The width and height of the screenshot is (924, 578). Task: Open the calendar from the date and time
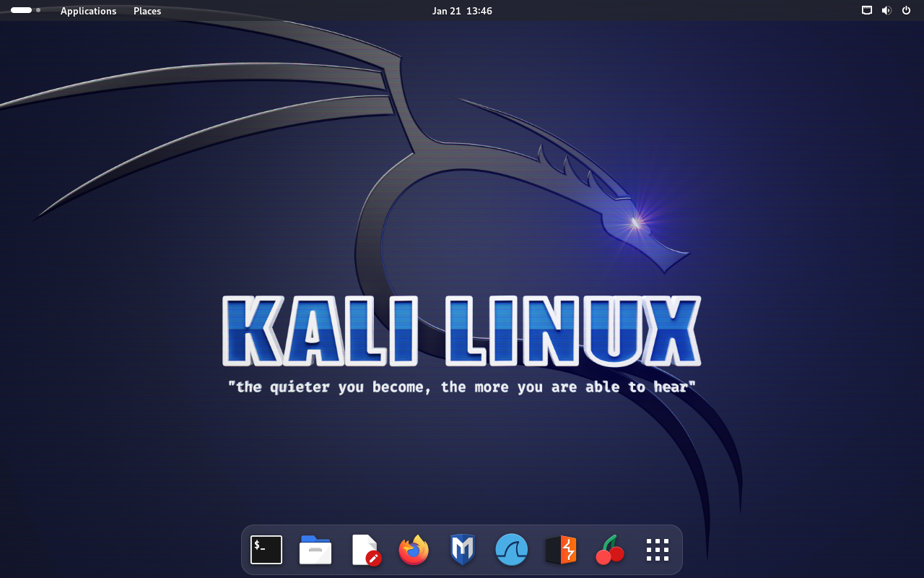click(462, 11)
